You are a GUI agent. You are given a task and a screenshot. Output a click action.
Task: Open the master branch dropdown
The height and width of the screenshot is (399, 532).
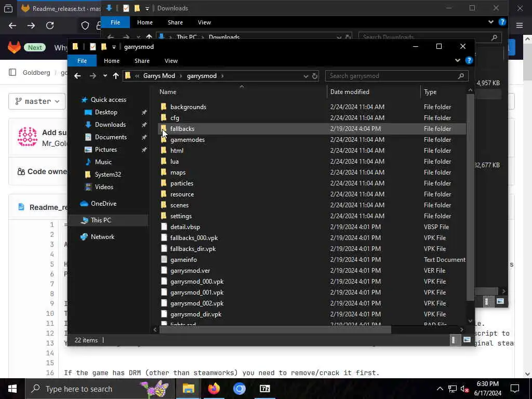click(37, 101)
